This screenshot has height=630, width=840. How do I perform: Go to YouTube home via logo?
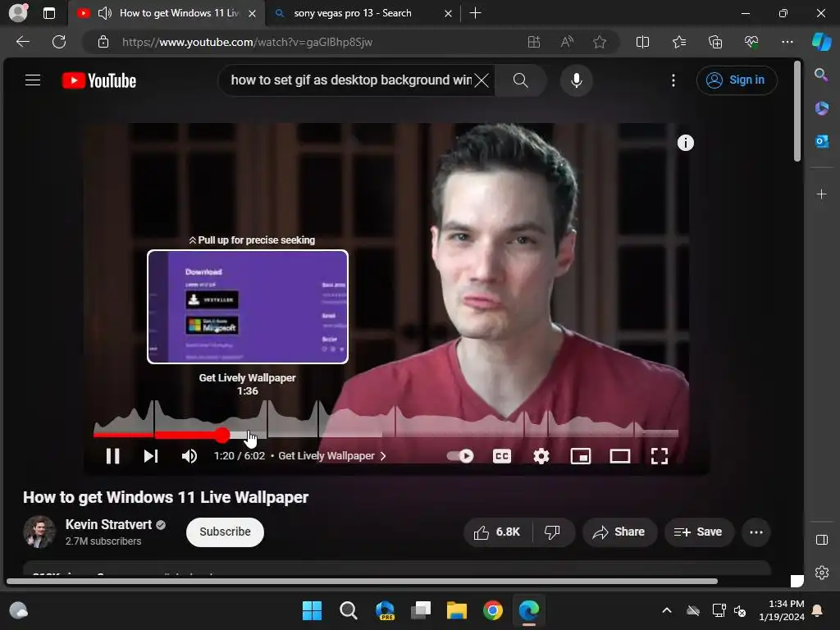[x=99, y=80]
